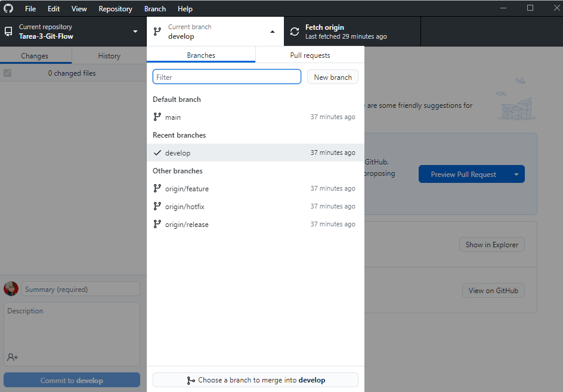Select the checked develop branch

(255, 153)
